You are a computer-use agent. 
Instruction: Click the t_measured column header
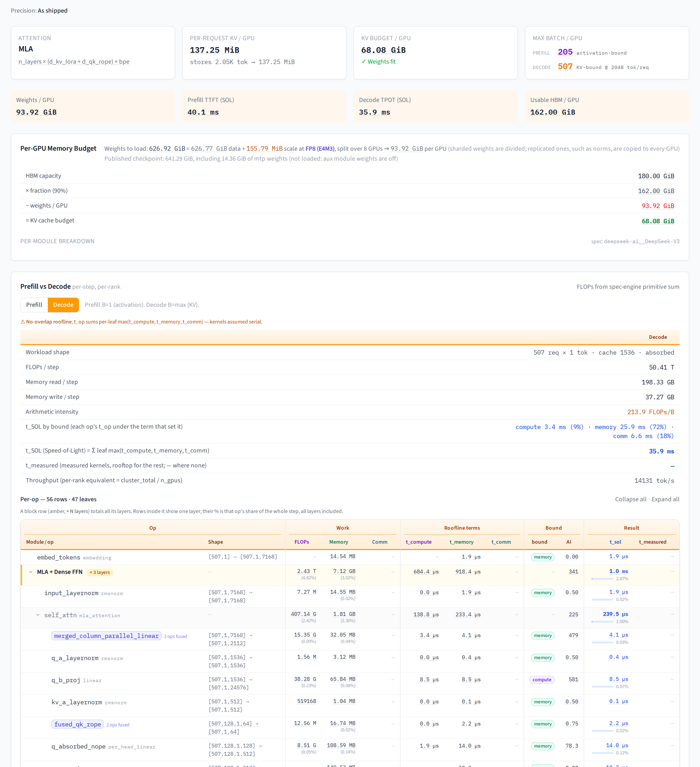(x=652, y=542)
